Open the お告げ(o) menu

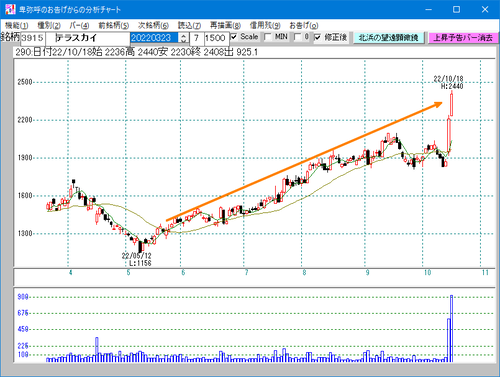coord(304,25)
